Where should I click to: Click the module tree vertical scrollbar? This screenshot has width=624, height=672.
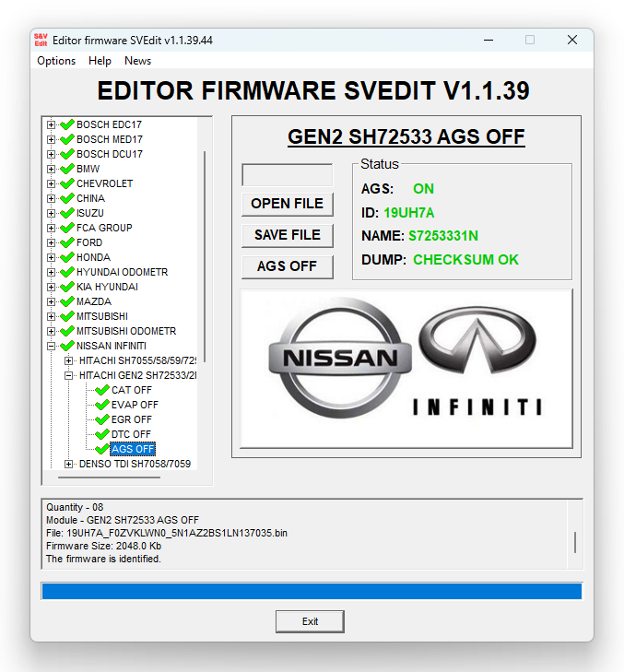point(205,256)
